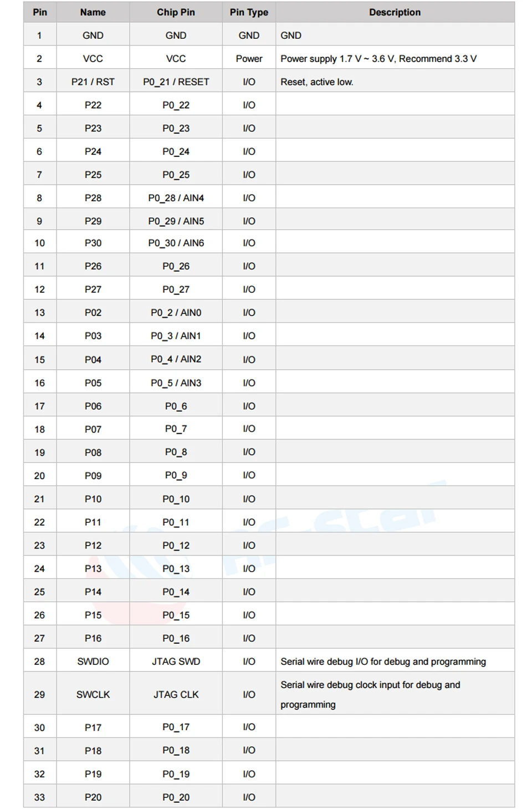Screen dimensions: 532x809
Task: Click the P20 name cell
Action: coord(93,797)
